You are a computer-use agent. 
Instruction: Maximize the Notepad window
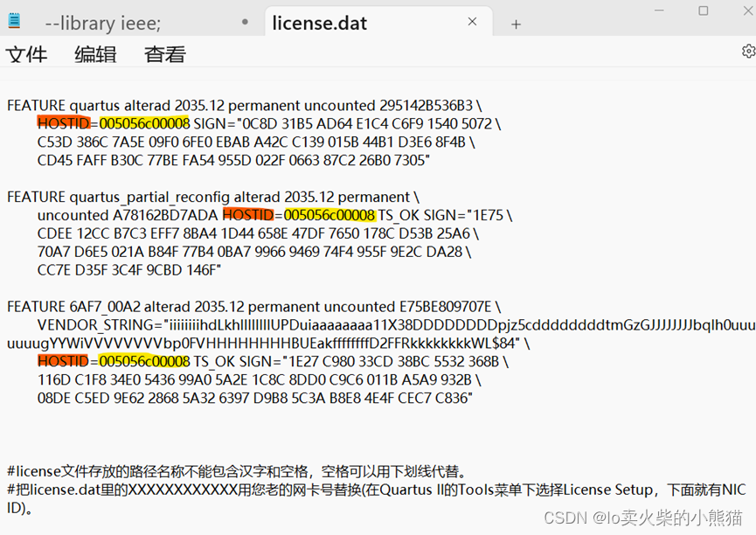pyautogui.click(x=703, y=10)
